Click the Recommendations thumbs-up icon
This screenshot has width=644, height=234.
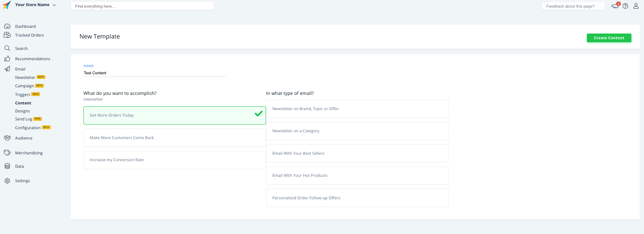[x=7, y=59]
